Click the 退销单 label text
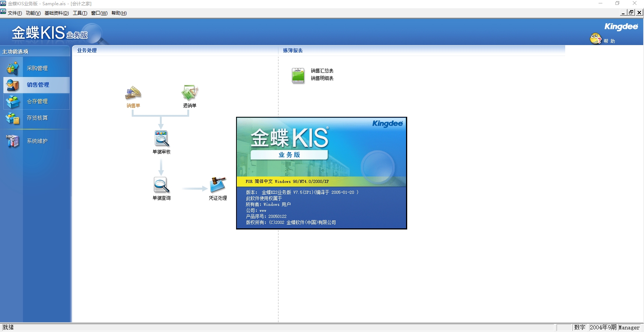This screenshot has height=332, width=644. (190, 106)
